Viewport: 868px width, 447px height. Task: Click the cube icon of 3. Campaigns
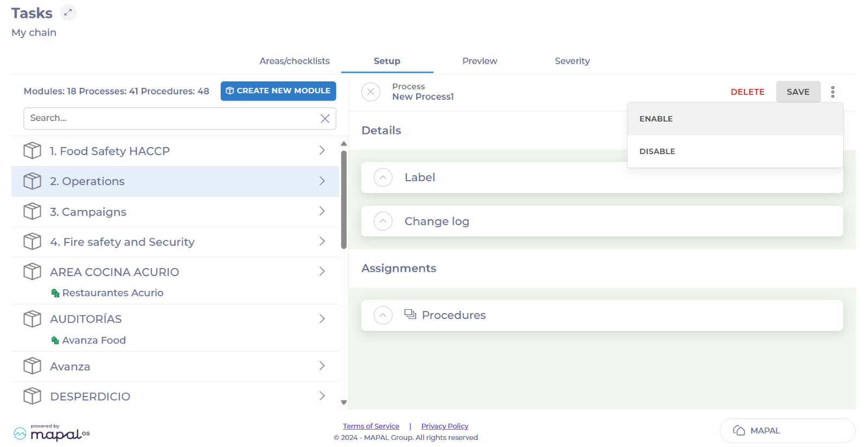point(32,211)
